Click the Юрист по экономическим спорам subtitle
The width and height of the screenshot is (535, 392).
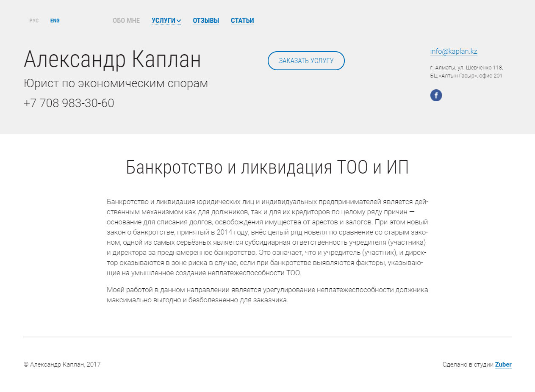(116, 83)
